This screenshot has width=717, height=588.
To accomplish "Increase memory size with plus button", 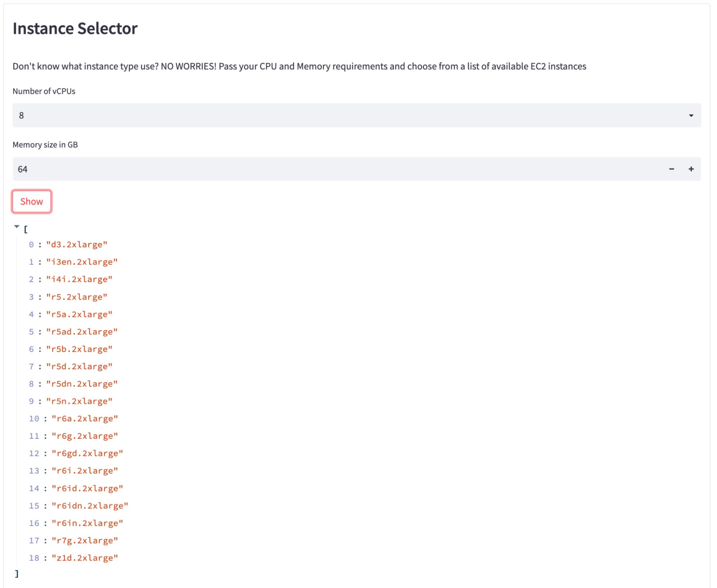I will [x=691, y=169].
